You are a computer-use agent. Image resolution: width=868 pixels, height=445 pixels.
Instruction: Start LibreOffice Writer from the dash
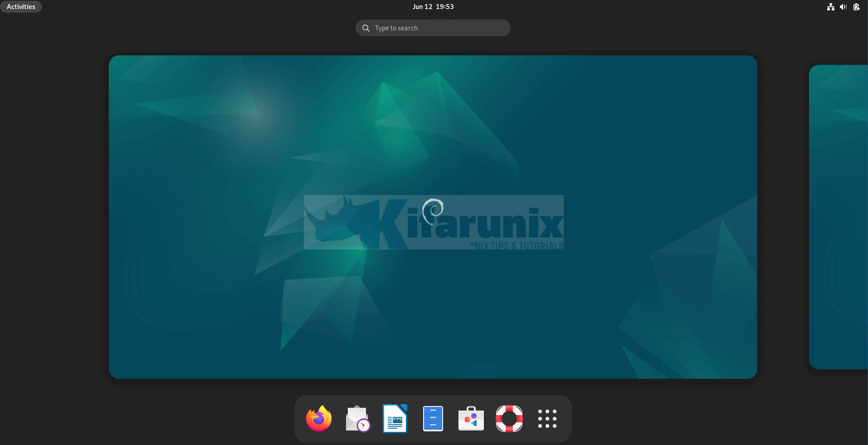click(x=395, y=419)
